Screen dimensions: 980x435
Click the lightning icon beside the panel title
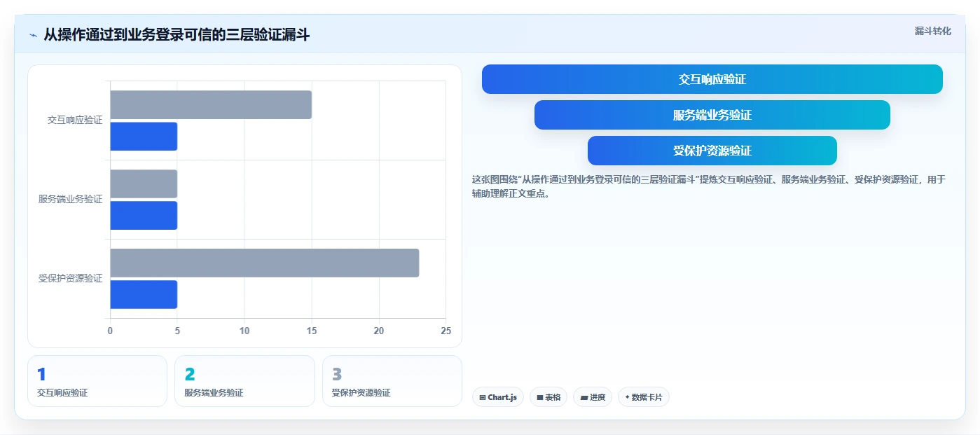point(33,35)
